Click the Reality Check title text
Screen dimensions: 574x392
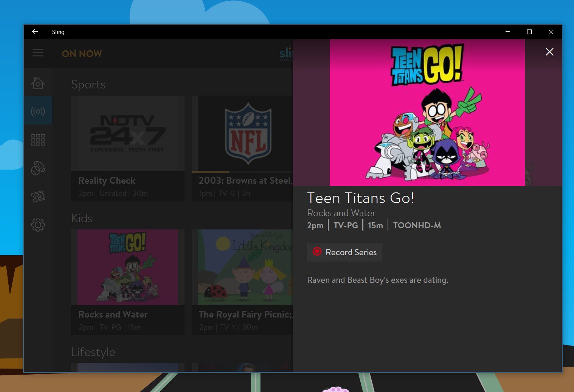click(x=107, y=181)
